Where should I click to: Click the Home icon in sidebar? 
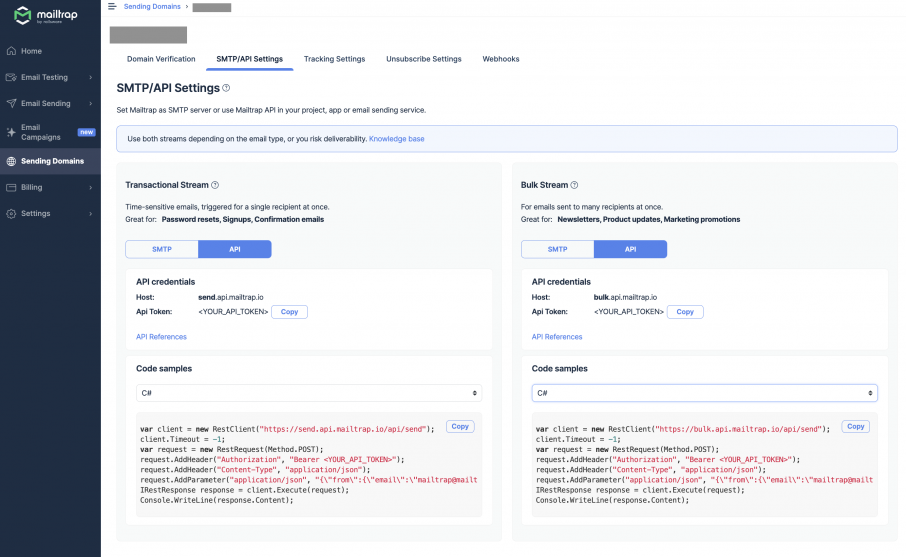pos(11,51)
